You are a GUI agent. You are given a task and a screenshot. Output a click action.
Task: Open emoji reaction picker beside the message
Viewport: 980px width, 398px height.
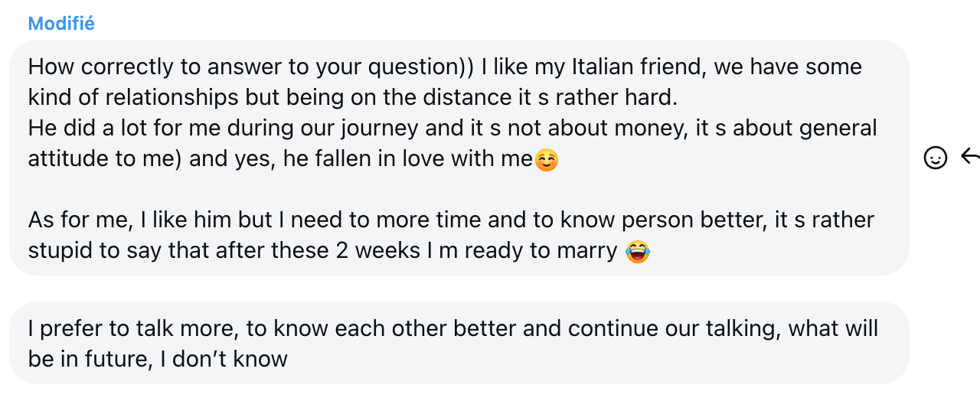point(935,158)
